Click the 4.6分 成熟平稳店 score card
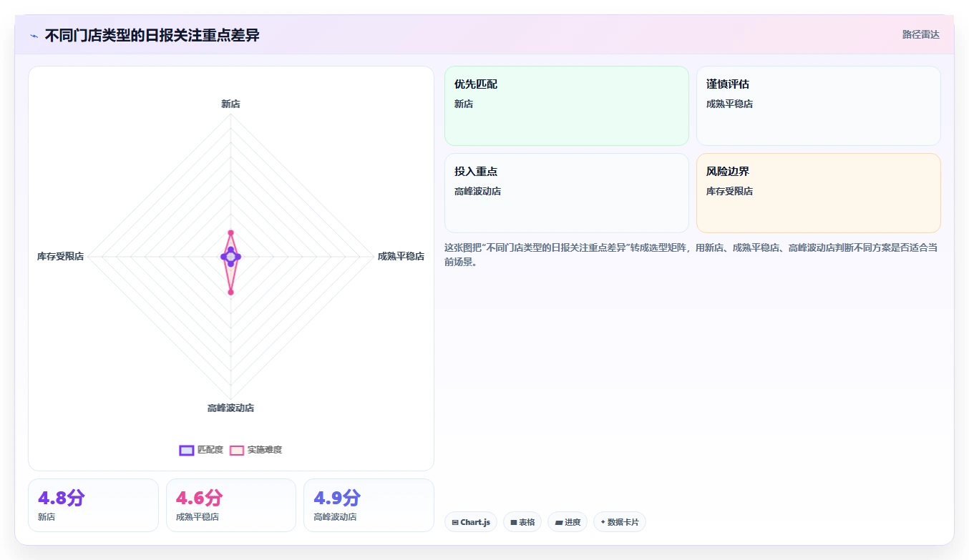 231,505
